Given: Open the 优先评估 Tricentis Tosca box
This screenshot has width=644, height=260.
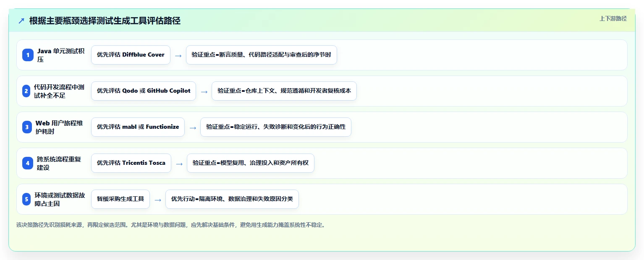Looking at the screenshot, I should coord(131,163).
